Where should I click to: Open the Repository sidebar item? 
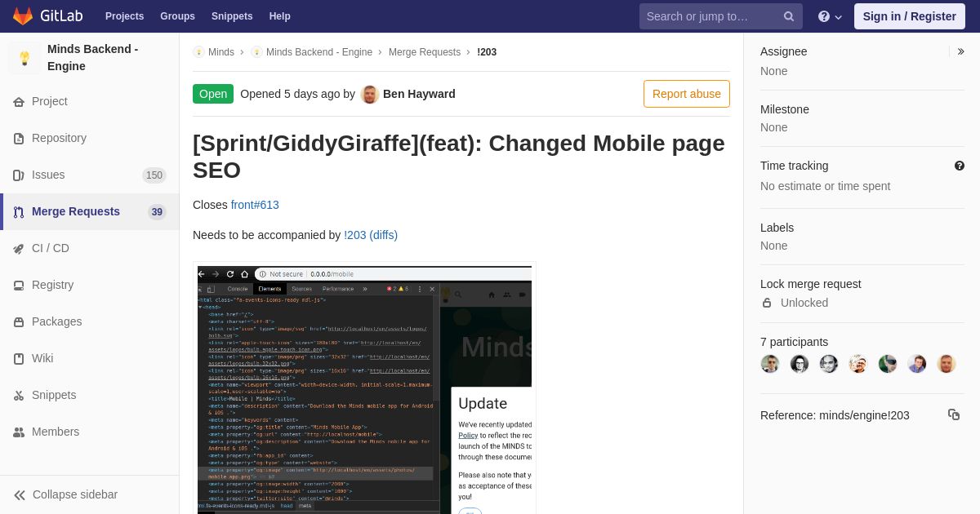(x=90, y=138)
